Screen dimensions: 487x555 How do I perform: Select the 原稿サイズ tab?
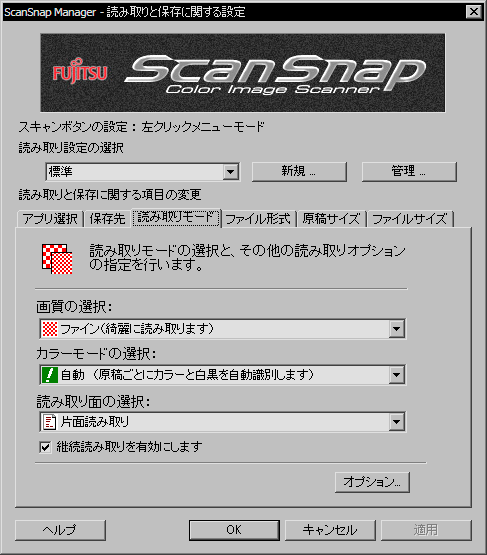click(x=331, y=219)
